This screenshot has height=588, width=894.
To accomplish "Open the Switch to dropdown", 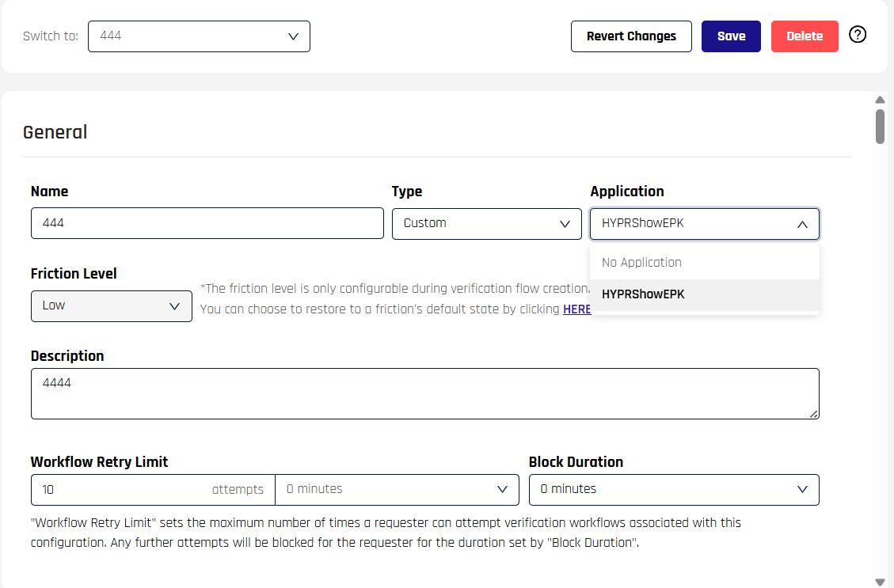I will 199,36.
